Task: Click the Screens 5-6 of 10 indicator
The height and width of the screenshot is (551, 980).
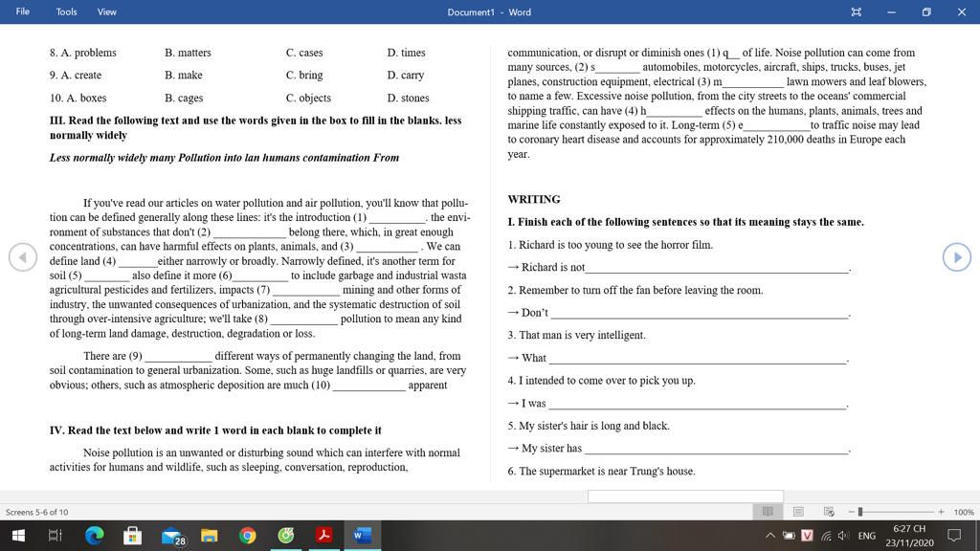Action: coord(36,512)
